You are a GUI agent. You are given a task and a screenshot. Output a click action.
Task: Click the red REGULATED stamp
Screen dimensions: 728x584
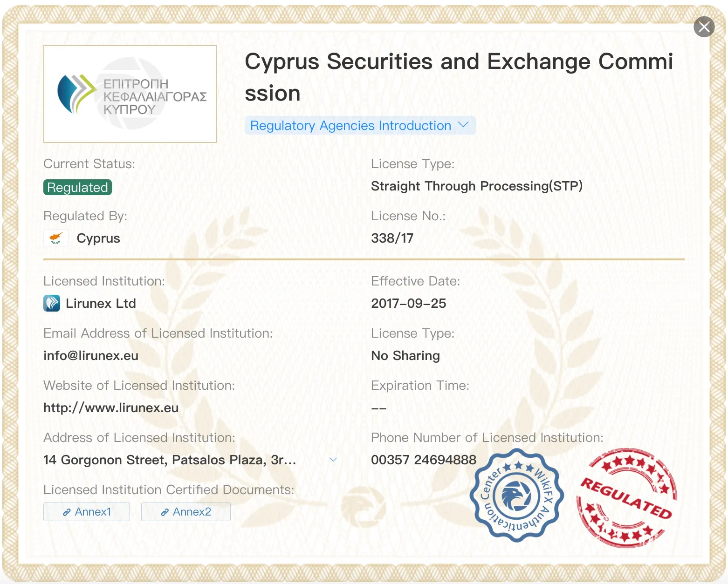[x=626, y=498]
